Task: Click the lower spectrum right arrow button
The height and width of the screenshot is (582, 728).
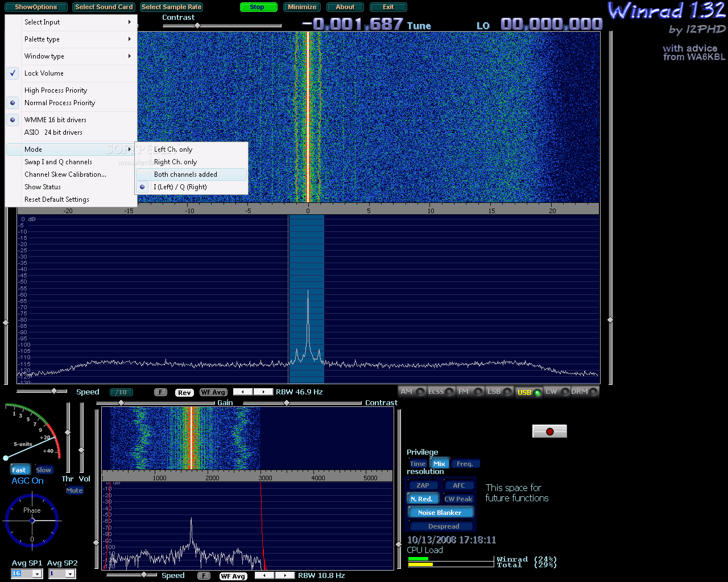Action: (x=284, y=576)
